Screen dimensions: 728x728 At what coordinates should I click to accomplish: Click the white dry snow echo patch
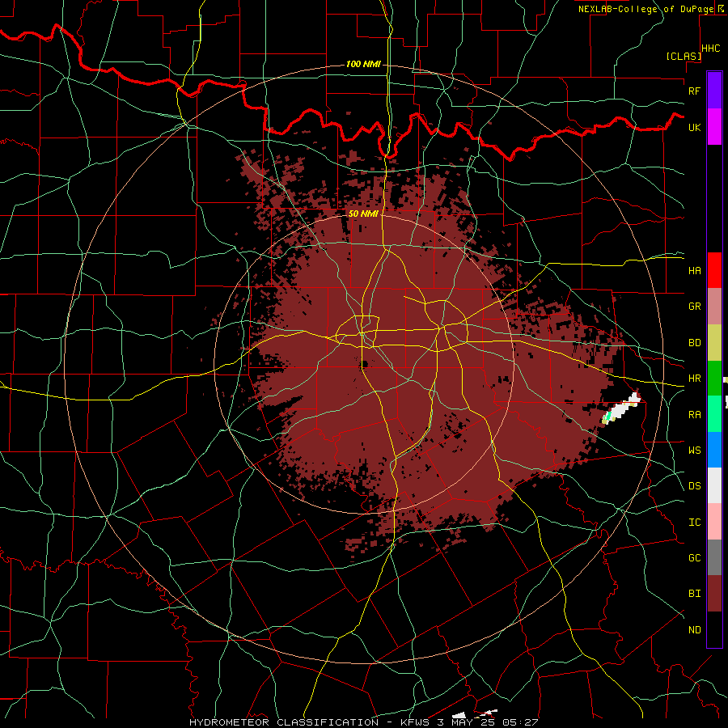click(x=622, y=408)
